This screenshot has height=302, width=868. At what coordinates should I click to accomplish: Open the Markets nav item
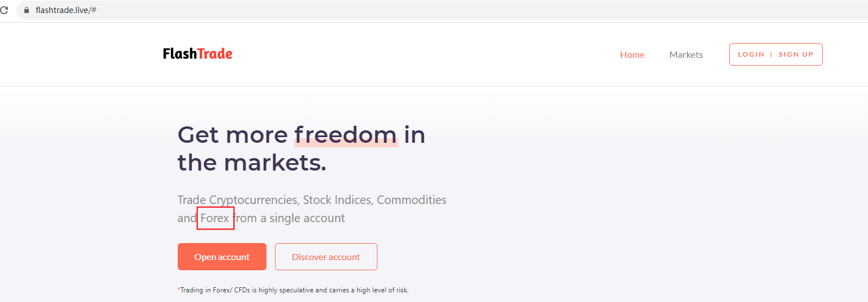pos(686,54)
